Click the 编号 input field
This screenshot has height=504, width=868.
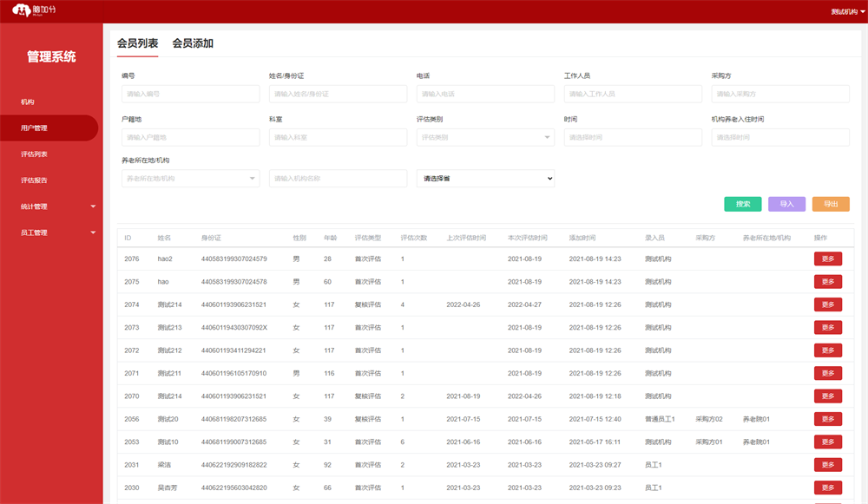tap(190, 94)
